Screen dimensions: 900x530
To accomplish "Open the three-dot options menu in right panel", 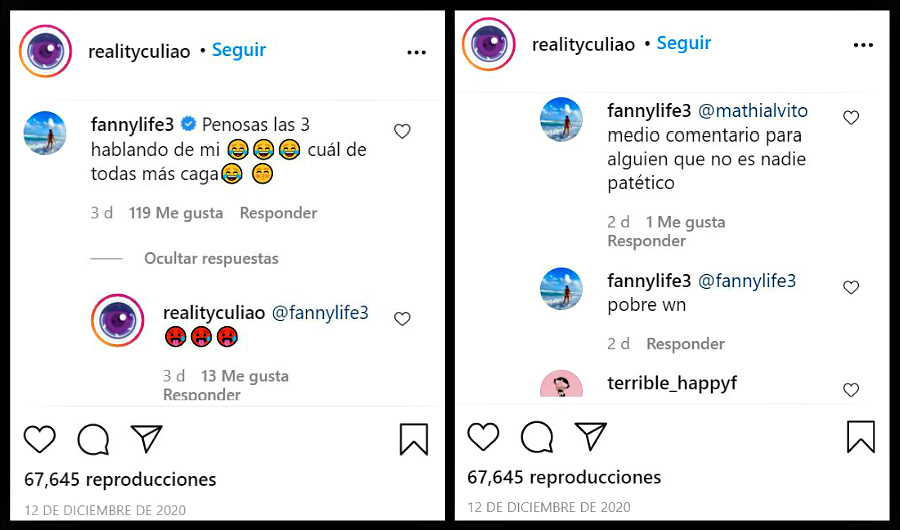I will 863,46.
